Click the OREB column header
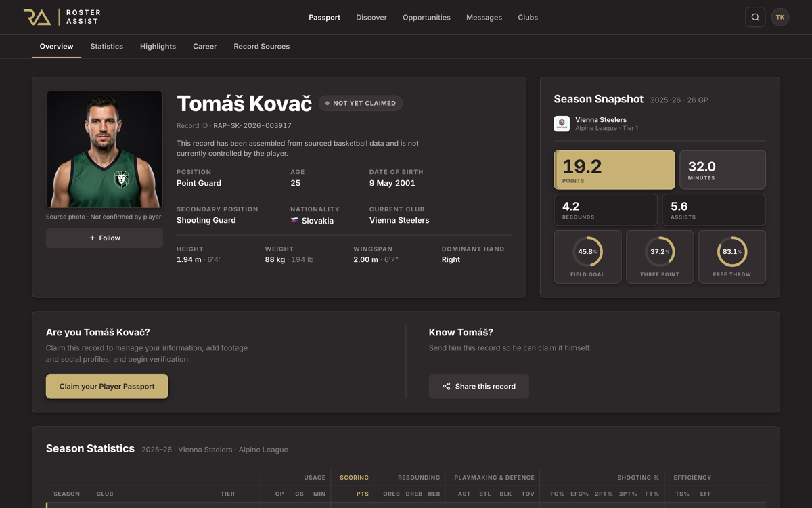 pyautogui.click(x=391, y=494)
